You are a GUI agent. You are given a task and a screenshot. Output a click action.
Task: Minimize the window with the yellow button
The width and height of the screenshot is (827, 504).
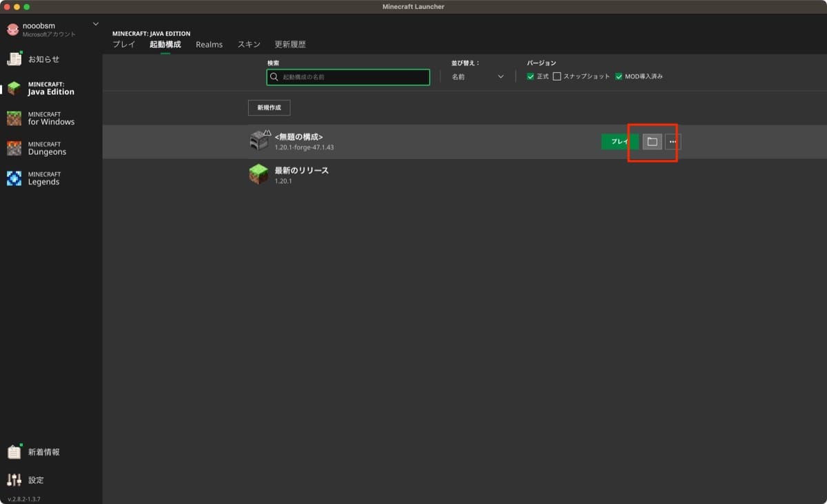click(17, 7)
